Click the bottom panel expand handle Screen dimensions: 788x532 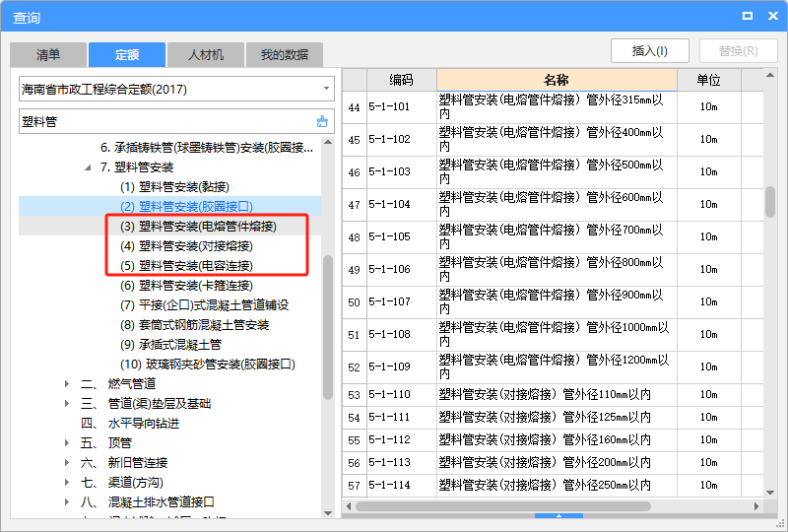point(558,516)
